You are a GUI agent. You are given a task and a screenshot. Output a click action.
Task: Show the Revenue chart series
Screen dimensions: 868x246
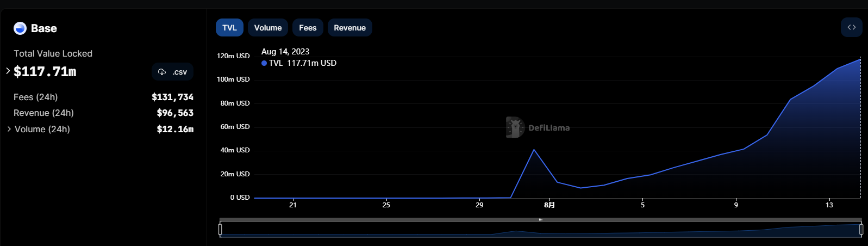pos(349,28)
